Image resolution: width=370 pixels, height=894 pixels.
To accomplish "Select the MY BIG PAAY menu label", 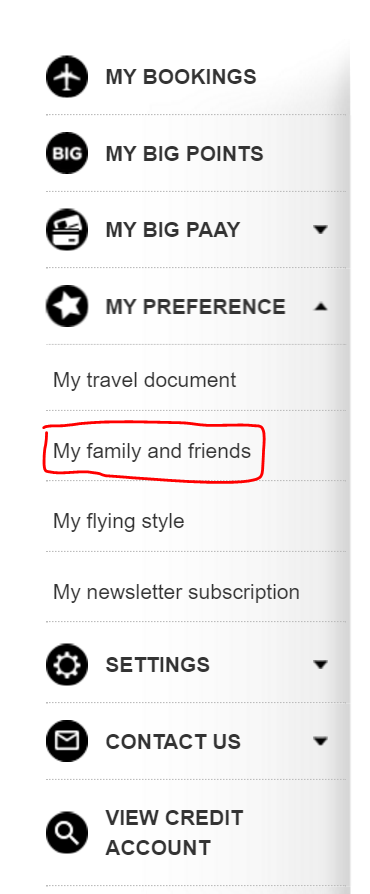I will point(173,230).
